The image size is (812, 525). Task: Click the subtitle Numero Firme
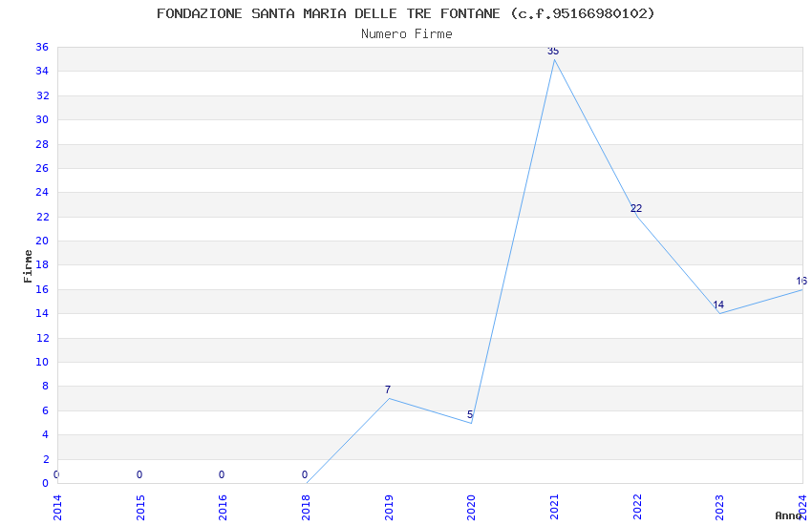coord(407,34)
